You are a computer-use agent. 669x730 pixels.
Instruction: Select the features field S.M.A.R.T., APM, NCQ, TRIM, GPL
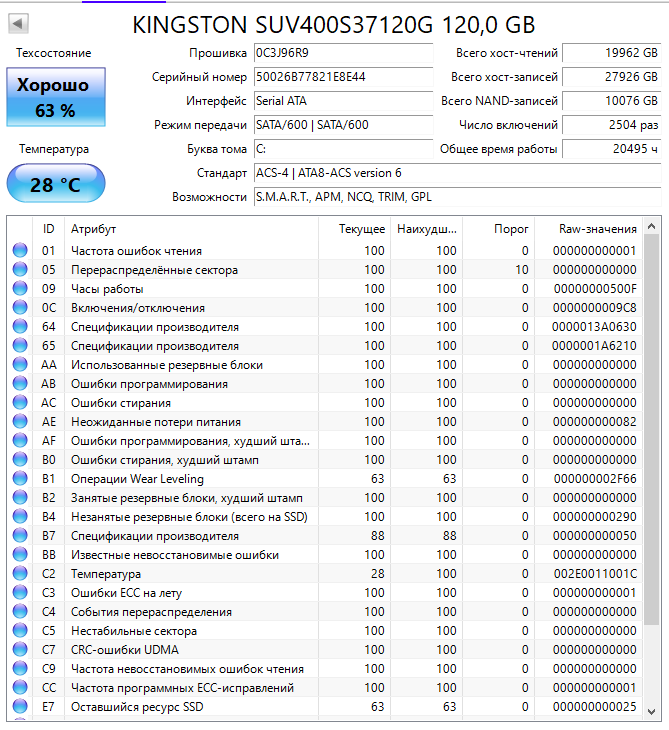click(458, 197)
